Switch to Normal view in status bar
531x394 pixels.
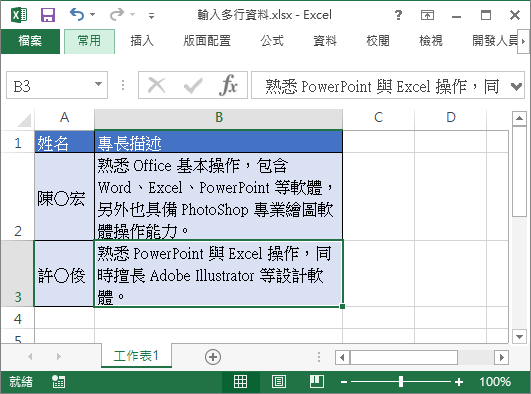pos(240,382)
